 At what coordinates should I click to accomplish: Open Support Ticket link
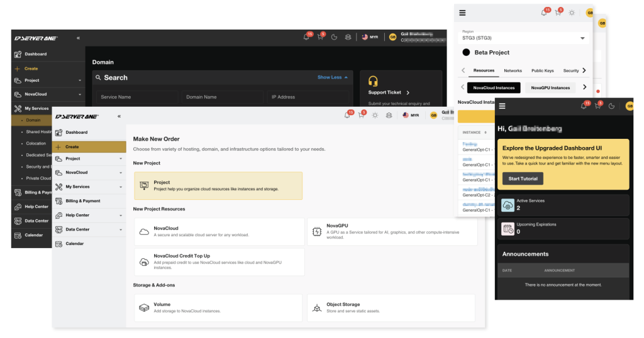(389, 92)
